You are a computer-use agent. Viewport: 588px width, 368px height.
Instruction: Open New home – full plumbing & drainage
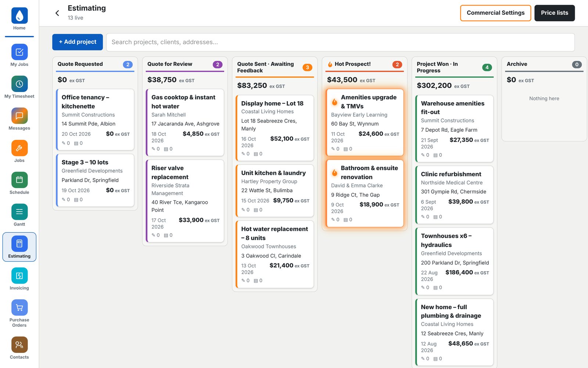tap(454, 332)
